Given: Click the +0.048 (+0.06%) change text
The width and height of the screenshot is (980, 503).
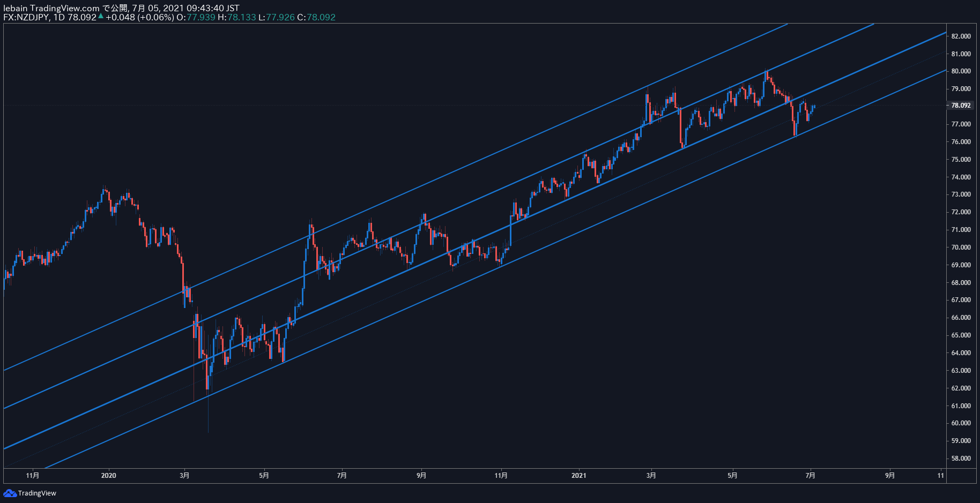Looking at the screenshot, I should point(139,17).
